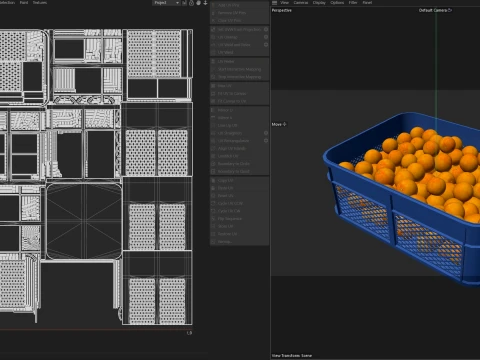
Task: Apply Boundary to Quad
Action: click(233, 171)
